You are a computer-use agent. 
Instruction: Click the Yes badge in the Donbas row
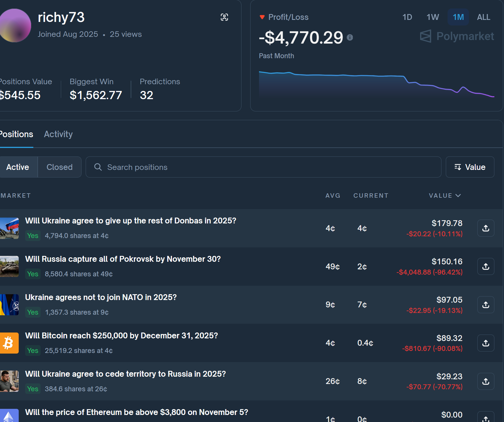click(33, 236)
